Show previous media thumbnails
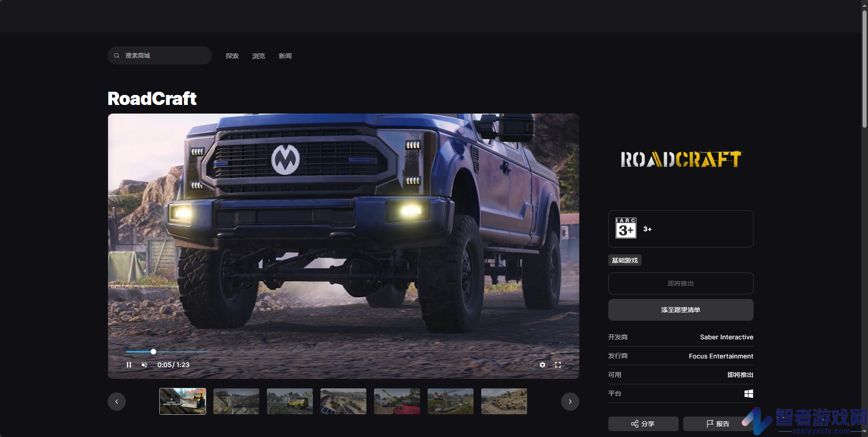The image size is (868, 437). (x=117, y=402)
